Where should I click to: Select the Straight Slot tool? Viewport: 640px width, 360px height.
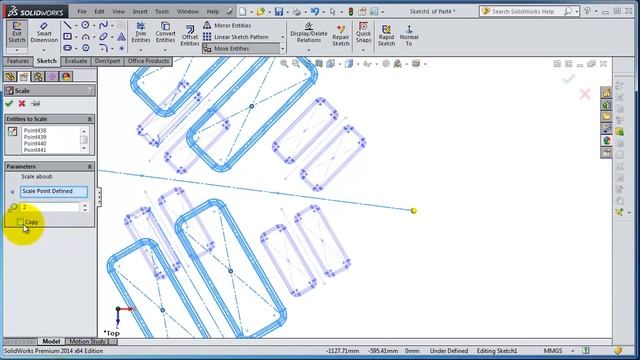67,48
